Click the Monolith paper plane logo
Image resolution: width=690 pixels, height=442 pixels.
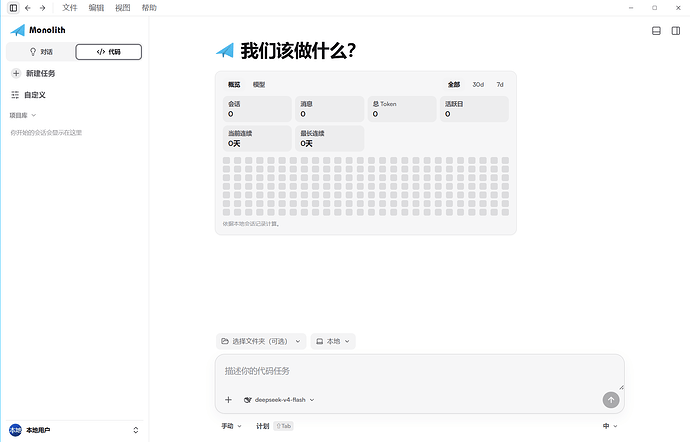point(18,30)
